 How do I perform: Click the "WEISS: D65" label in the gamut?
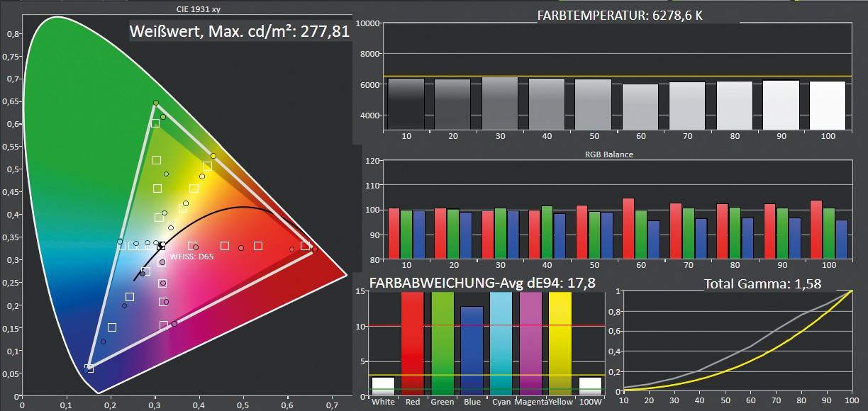(191, 257)
